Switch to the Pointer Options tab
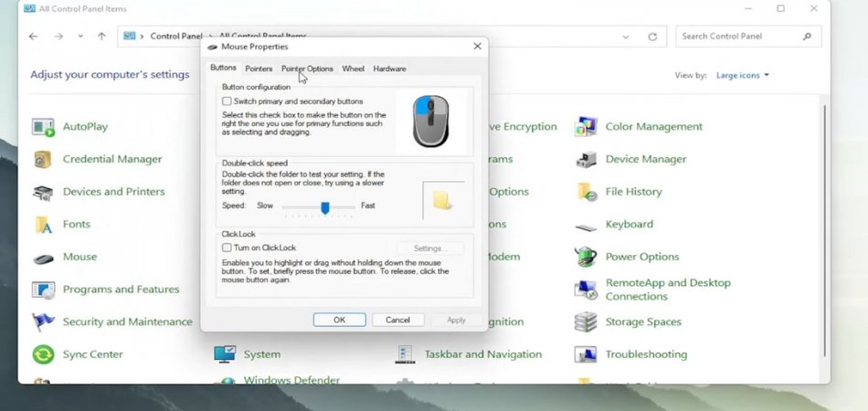 [307, 68]
